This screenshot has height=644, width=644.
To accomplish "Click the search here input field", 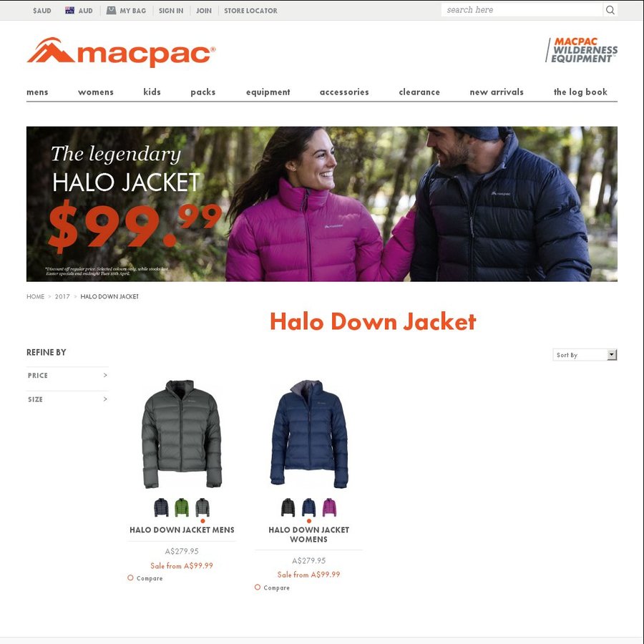I will point(522,10).
